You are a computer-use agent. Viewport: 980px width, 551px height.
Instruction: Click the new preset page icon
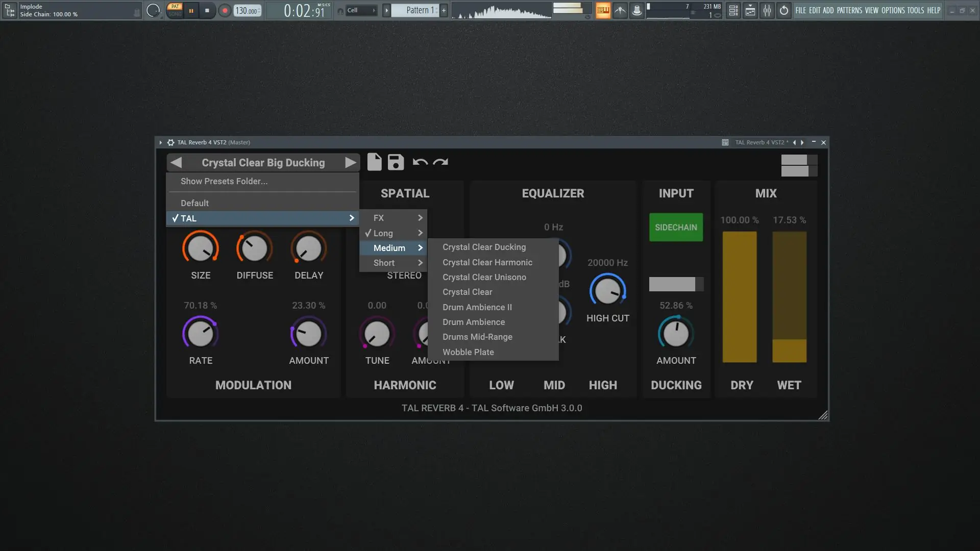tap(374, 162)
